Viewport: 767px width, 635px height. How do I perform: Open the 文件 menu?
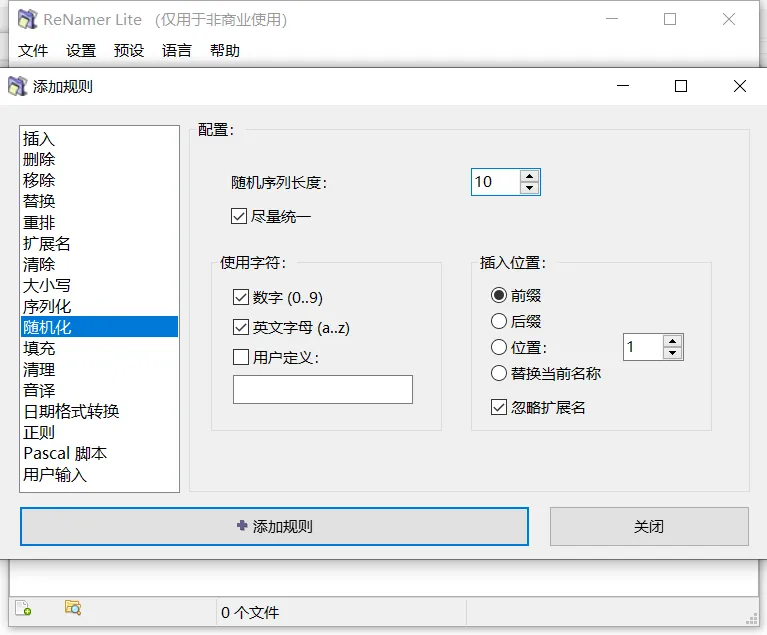(x=33, y=50)
